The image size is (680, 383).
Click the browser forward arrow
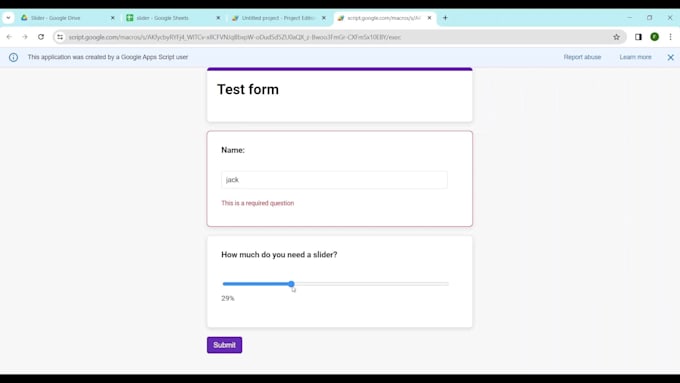click(x=25, y=37)
